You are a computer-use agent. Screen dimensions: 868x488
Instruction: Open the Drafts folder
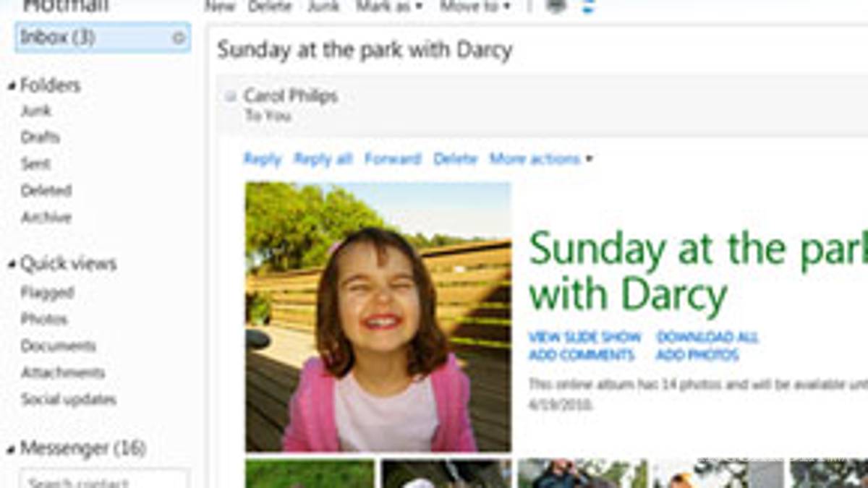click(41, 137)
